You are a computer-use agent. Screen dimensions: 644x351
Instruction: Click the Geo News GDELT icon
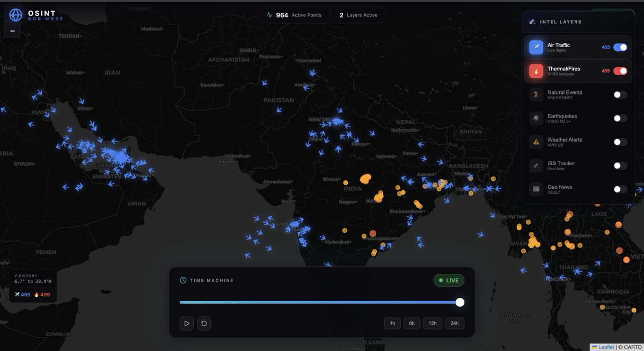tap(536, 188)
